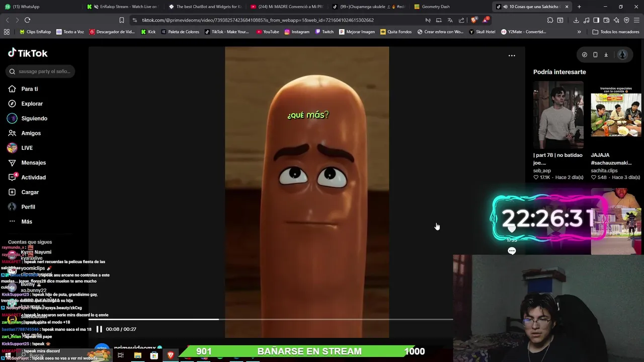This screenshot has height=362, width=644.
Task: Click the download desktop app icon
Action: pyautogui.click(x=606, y=55)
